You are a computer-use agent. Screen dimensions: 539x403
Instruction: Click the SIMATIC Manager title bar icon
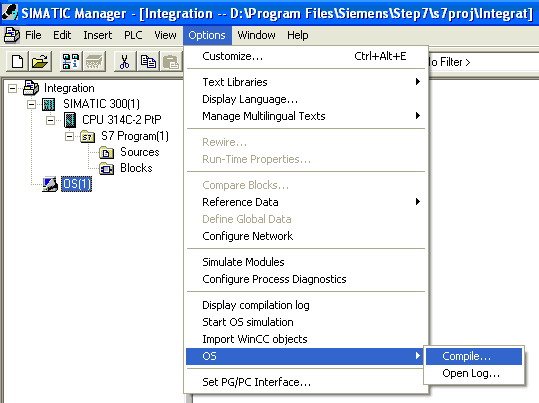pyautogui.click(x=9, y=13)
